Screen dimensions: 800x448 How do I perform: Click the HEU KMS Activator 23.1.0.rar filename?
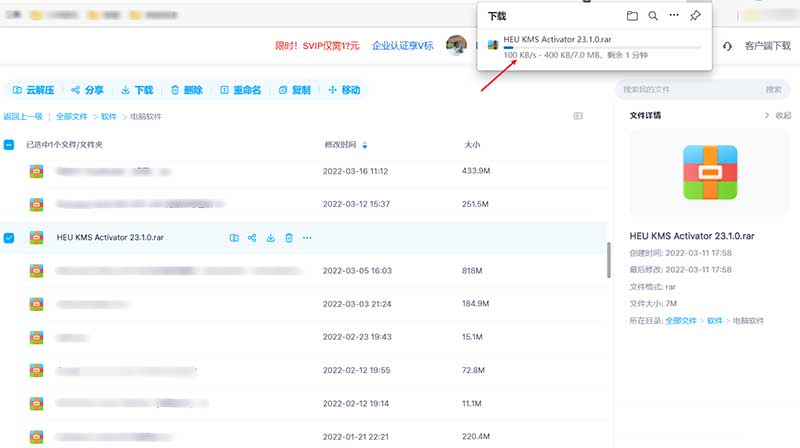coord(110,237)
